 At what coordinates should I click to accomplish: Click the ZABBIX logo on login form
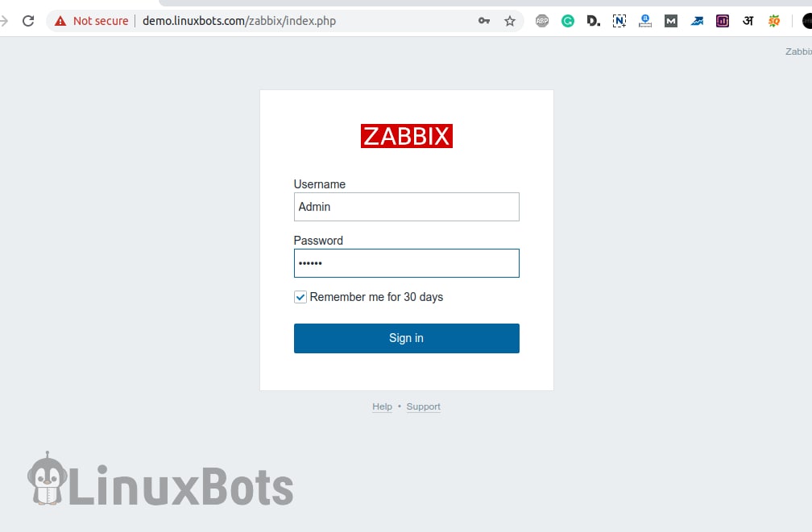[406, 136]
